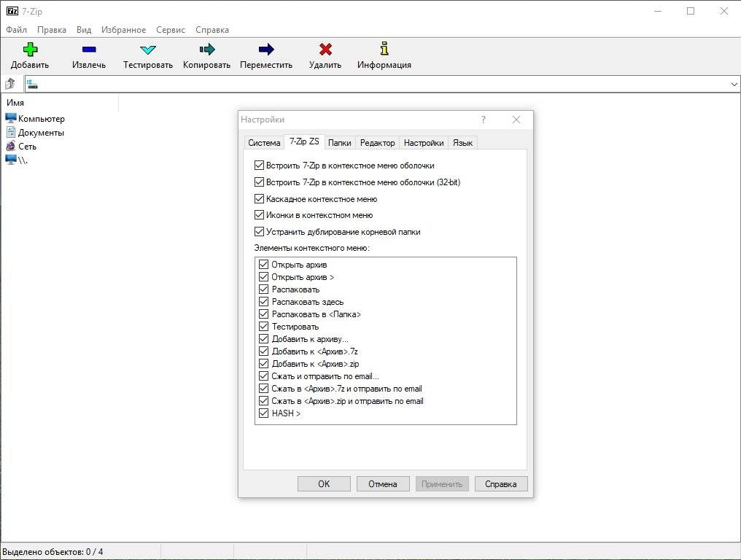The height and width of the screenshot is (560, 741).
Task: Click the question mark help icon in dialog
Action: tap(483, 120)
